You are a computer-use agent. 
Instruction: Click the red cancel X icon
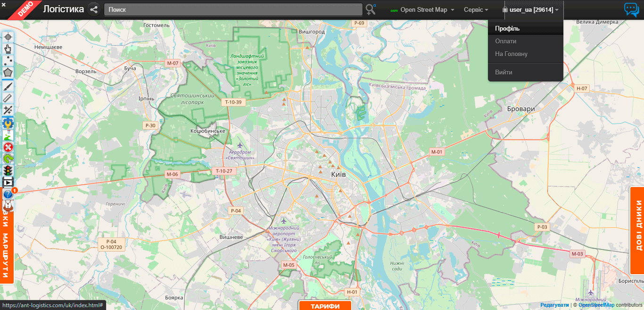[x=8, y=147]
